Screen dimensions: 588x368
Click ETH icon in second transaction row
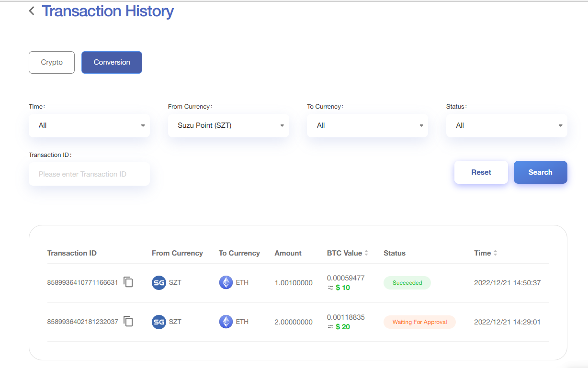point(226,322)
